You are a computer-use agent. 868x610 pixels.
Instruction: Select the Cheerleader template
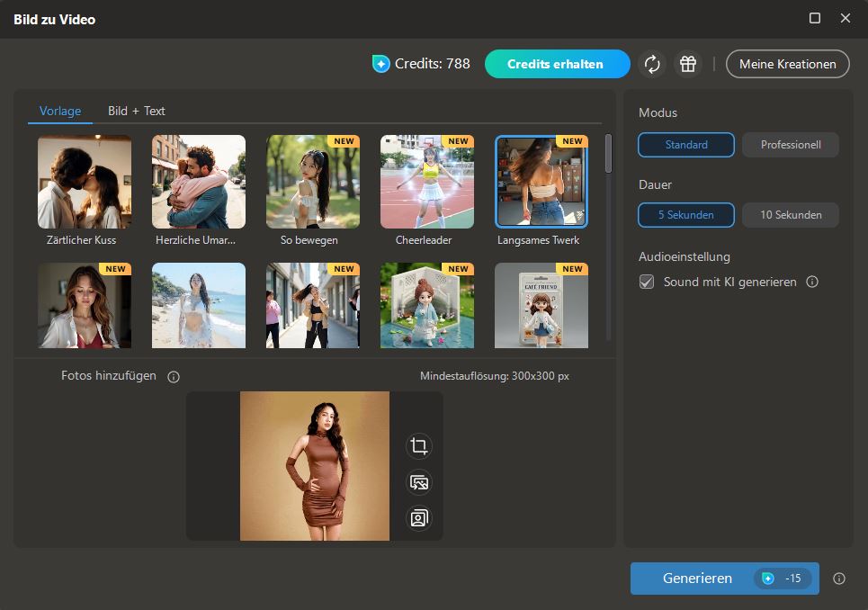coord(426,180)
